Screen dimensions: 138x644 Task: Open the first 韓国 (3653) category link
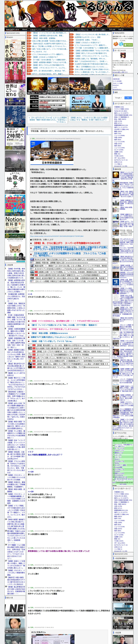tap(118, 131)
